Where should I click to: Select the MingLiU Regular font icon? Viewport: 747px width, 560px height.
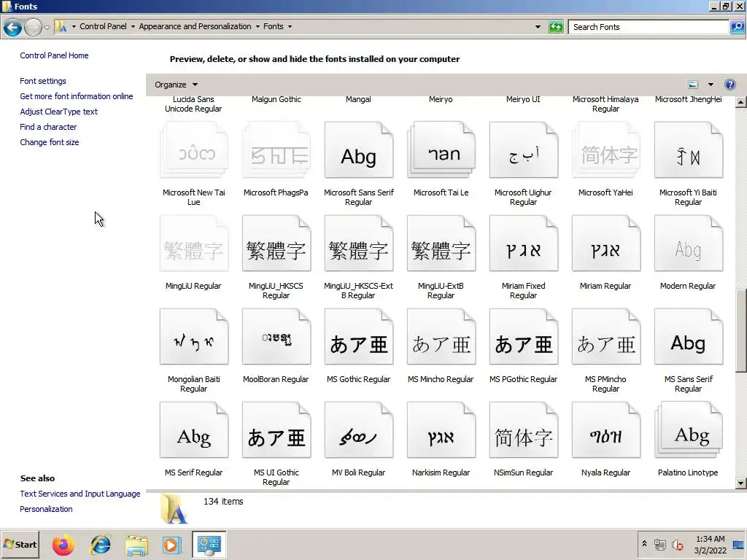pyautogui.click(x=194, y=244)
